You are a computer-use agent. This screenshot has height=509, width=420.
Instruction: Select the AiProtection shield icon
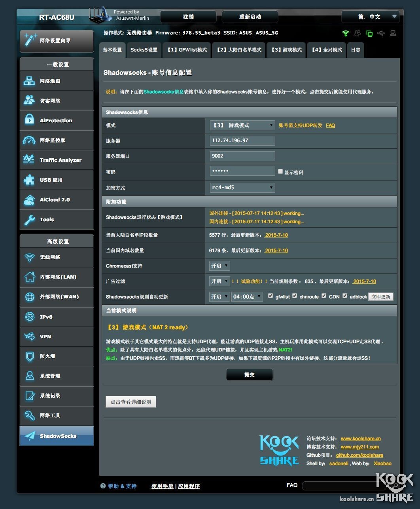[29, 120]
